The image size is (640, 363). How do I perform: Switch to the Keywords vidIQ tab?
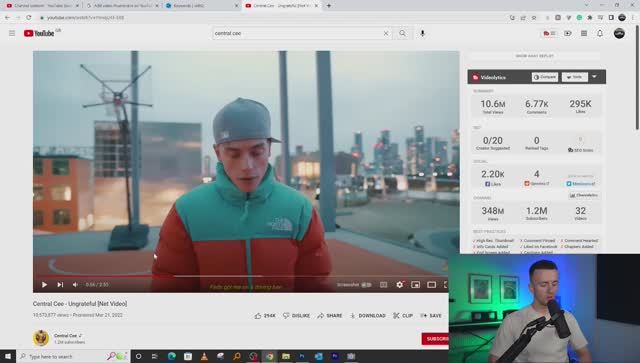202,6
